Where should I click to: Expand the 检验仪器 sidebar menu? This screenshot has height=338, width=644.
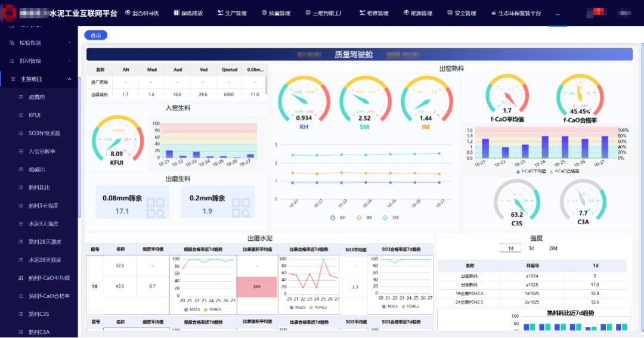click(70, 43)
